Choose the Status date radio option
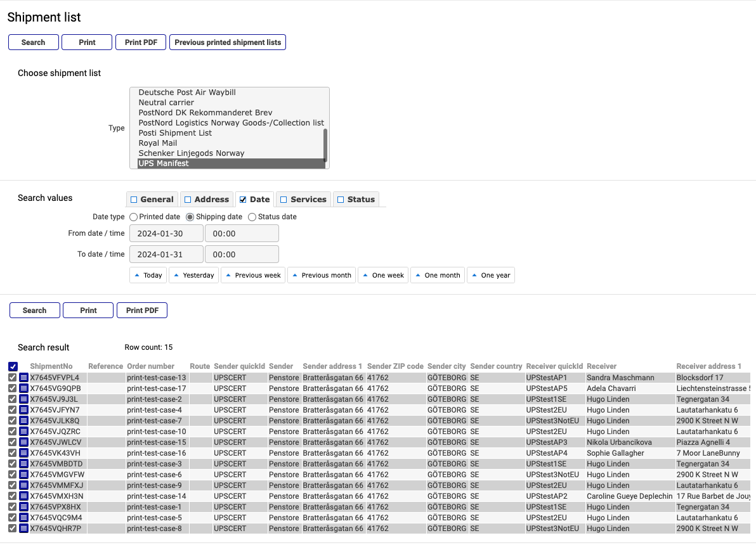The width and height of the screenshot is (756, 545). 252,217
